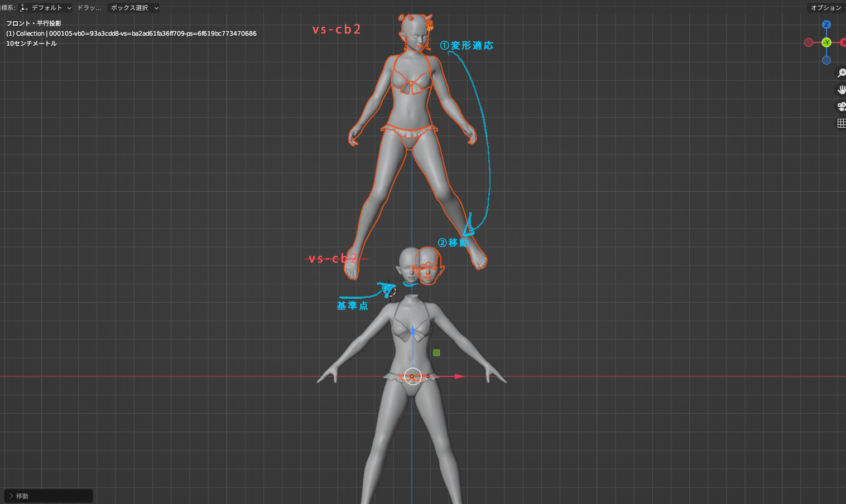
Task: Toggle perspective/orthographic with the grid icon
Action: pos(841,123)
